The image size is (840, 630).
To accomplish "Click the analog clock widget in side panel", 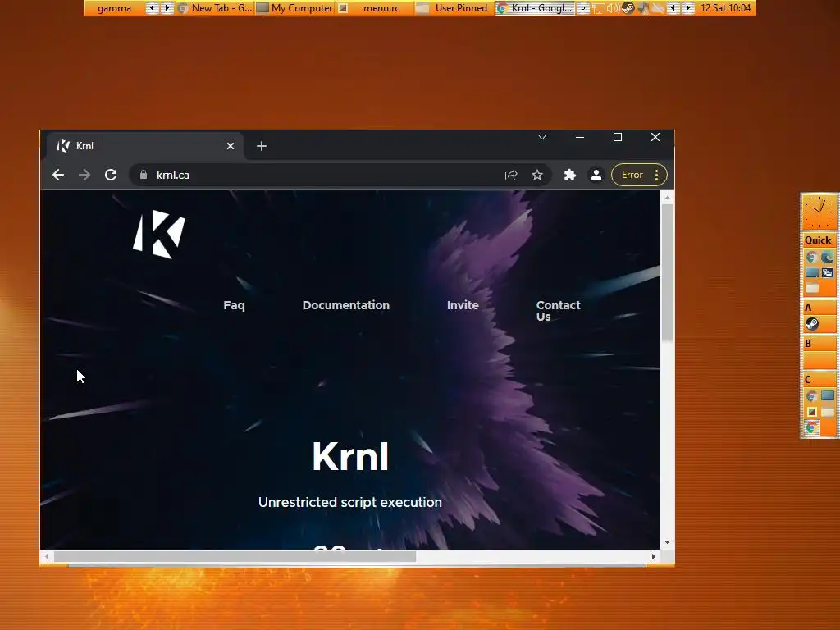I will (819, 212).
